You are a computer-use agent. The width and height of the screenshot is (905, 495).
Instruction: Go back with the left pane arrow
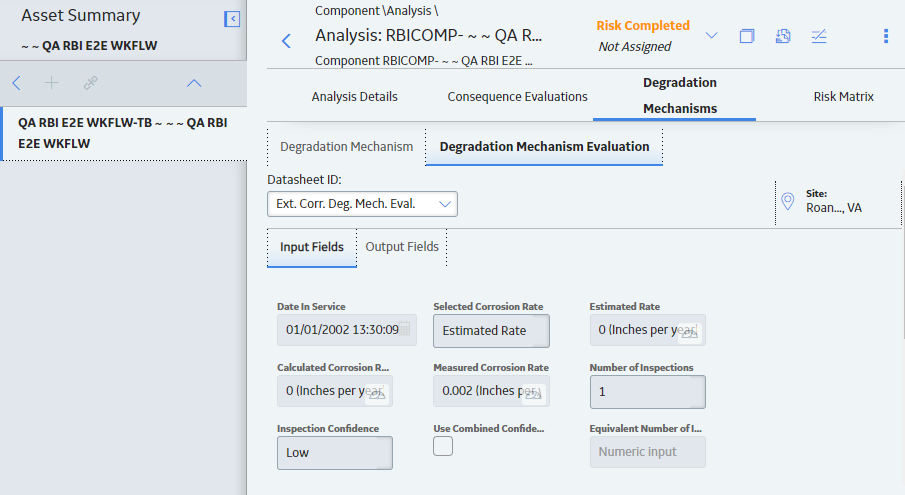[x=17, y=83]
